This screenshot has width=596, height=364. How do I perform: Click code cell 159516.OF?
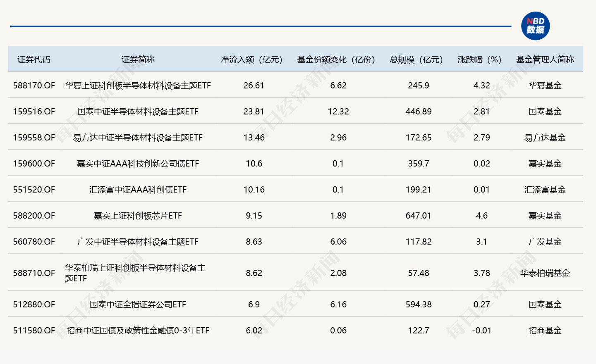pyautogui.click(x=34, y=112)
